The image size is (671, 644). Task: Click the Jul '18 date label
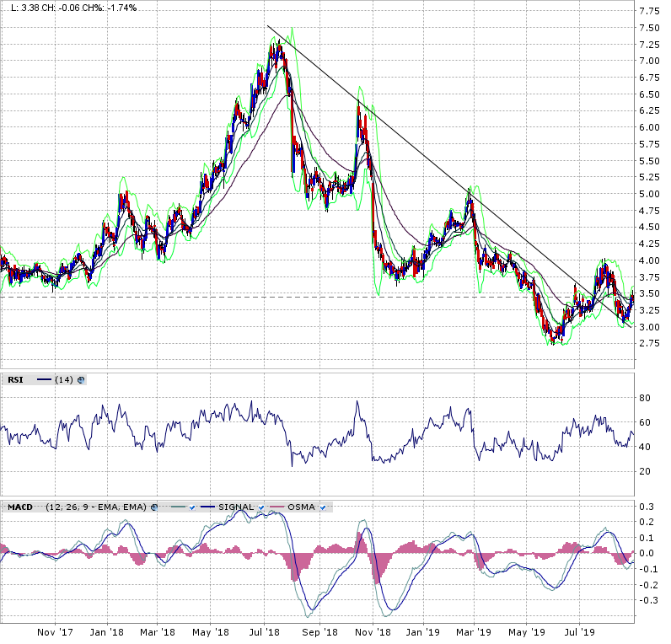tap(265, 632)
